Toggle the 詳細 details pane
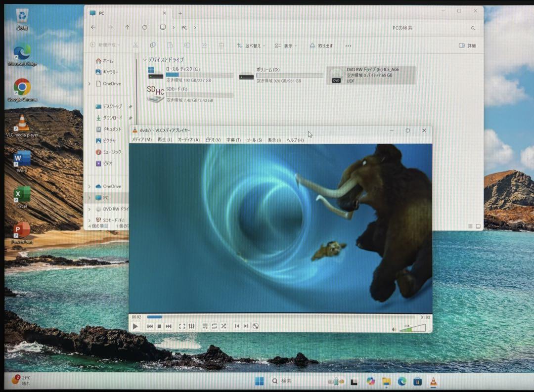The image size is (534, 392). pos(467,45)
